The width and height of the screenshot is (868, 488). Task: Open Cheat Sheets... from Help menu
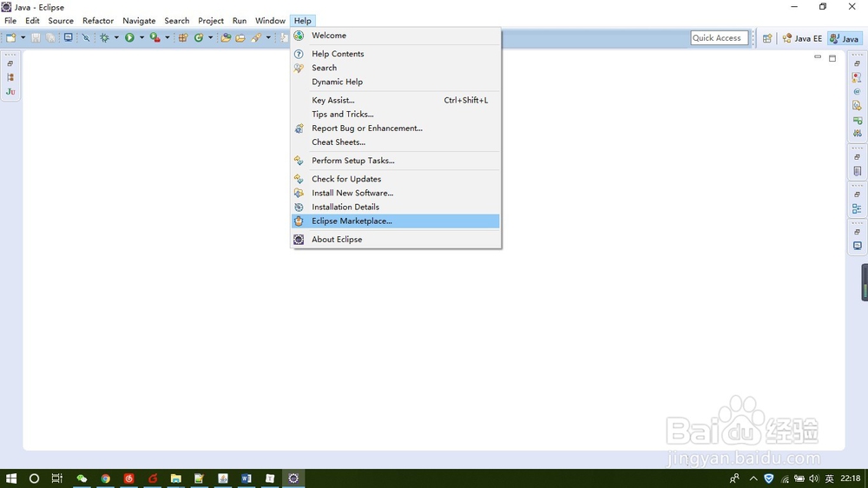(396, 142)
